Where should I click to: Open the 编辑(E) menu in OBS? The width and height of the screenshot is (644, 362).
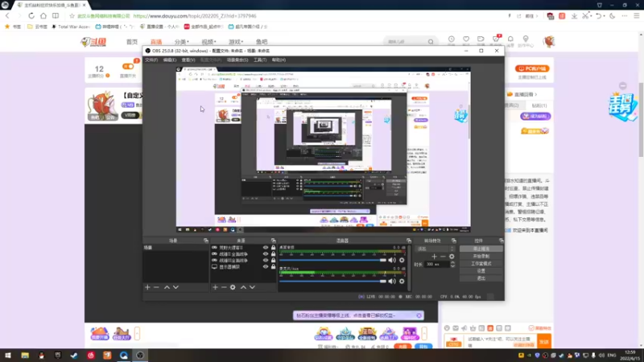[x=170, y=60]
